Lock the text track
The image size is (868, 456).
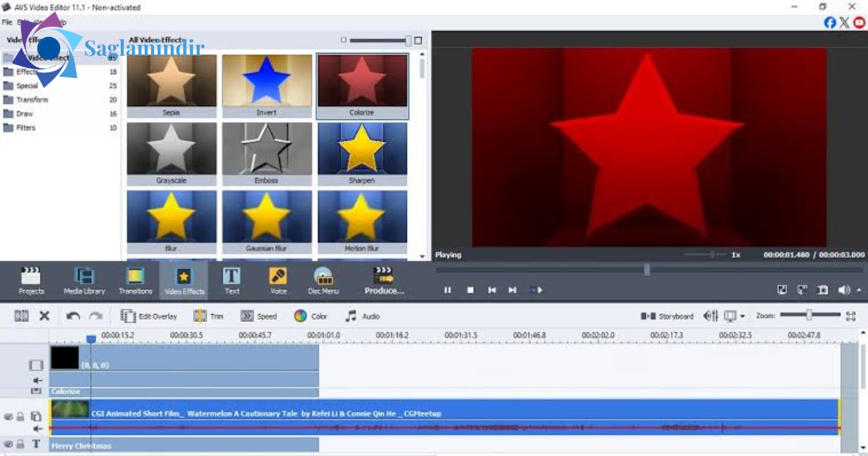point(20,444)
